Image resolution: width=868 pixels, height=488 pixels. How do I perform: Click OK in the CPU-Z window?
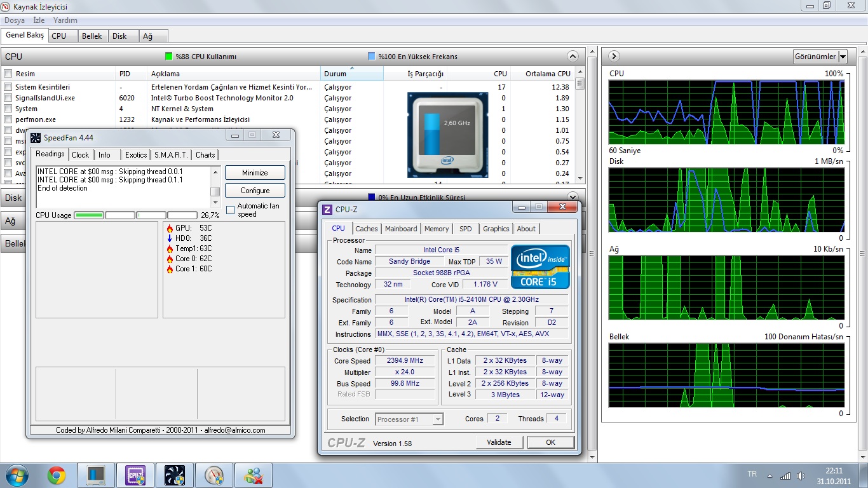click(x=550, y=442)
